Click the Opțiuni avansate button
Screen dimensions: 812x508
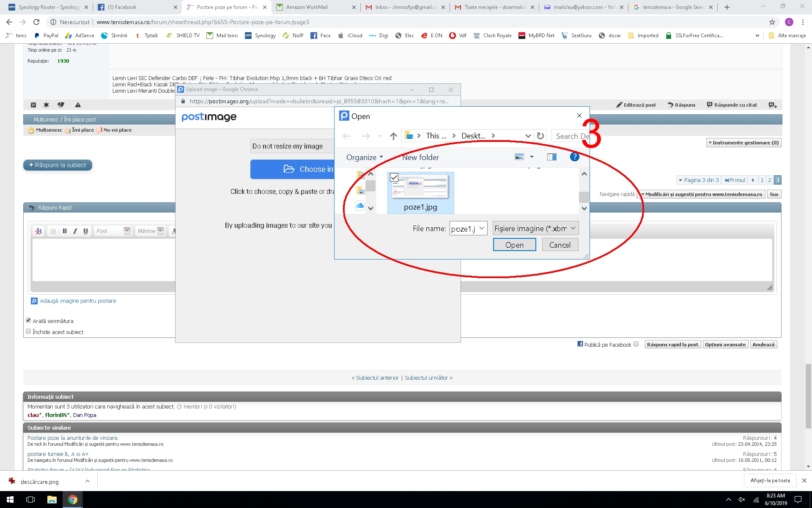[x=725, y=344]
